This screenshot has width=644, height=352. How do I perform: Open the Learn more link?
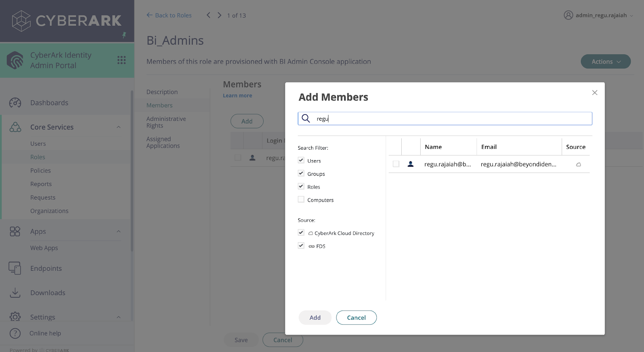click(237, 96)
